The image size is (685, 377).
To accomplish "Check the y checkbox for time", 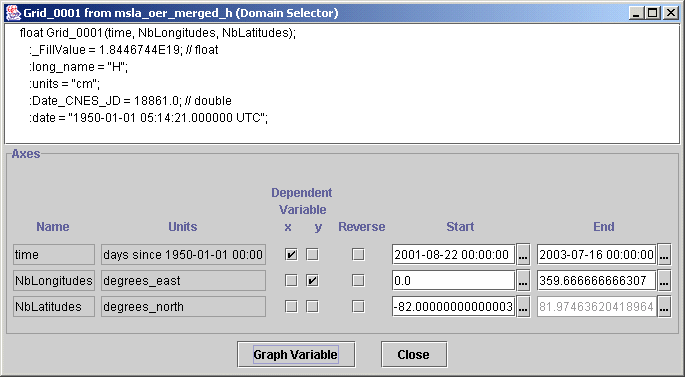I will tap(312, 255).
